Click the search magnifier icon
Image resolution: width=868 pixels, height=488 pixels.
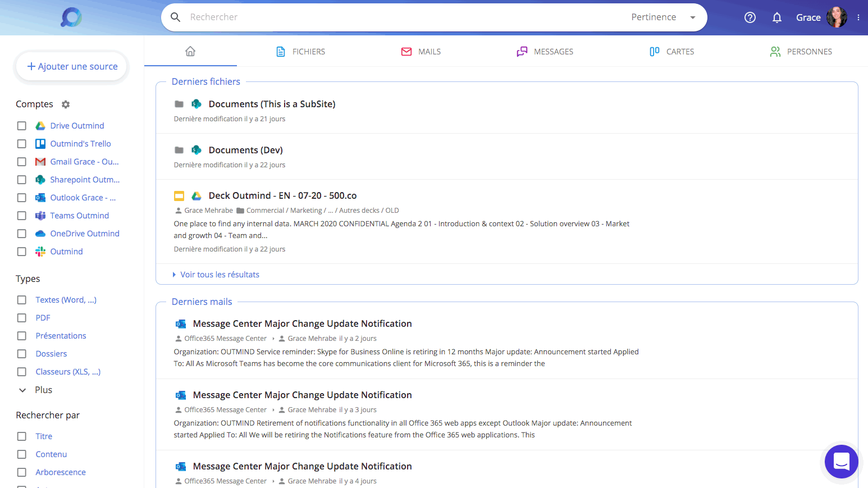176,17
